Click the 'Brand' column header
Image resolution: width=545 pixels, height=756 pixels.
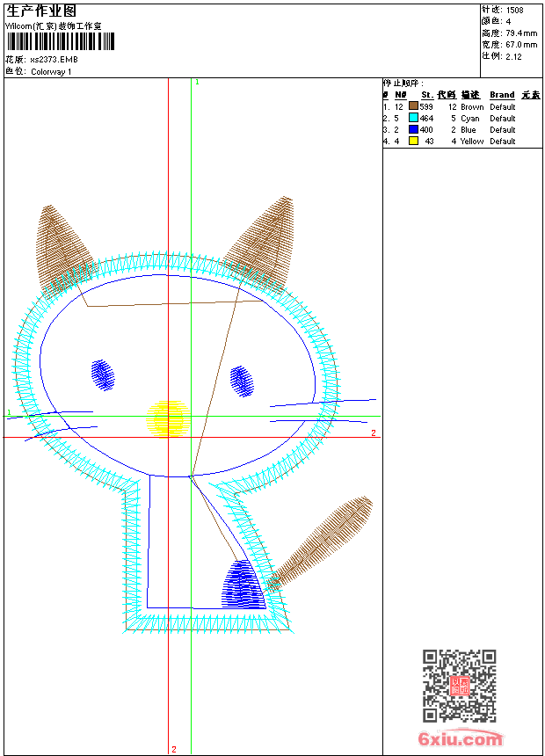click(x=502, y=95)
